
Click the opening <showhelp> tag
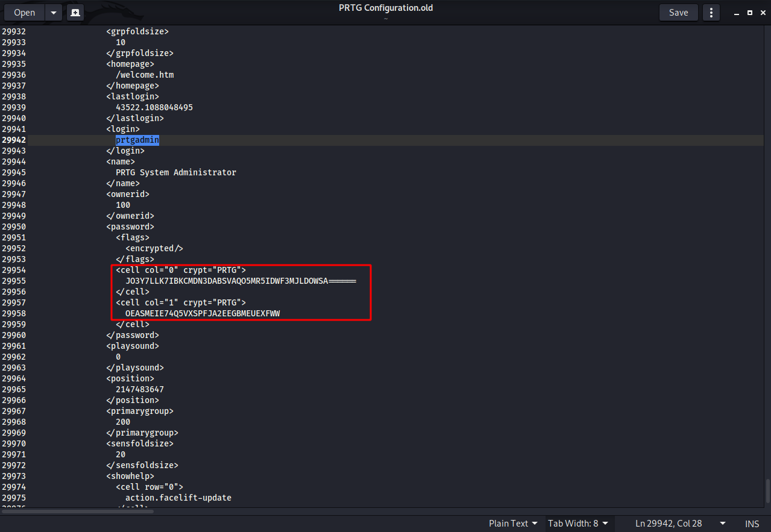pos(130,476)
